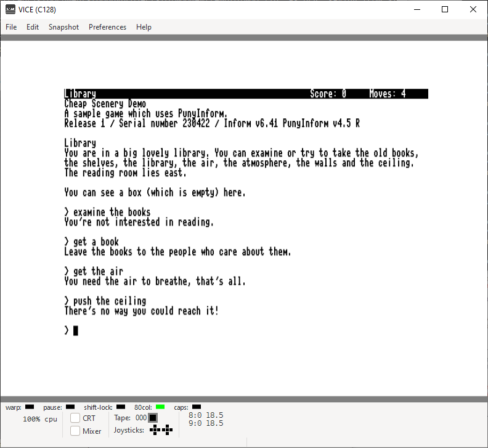Image resolution: width=488 pixels, height=448 pixels.
Task: Toggle the pause indicator
Action: pos(70,407)
